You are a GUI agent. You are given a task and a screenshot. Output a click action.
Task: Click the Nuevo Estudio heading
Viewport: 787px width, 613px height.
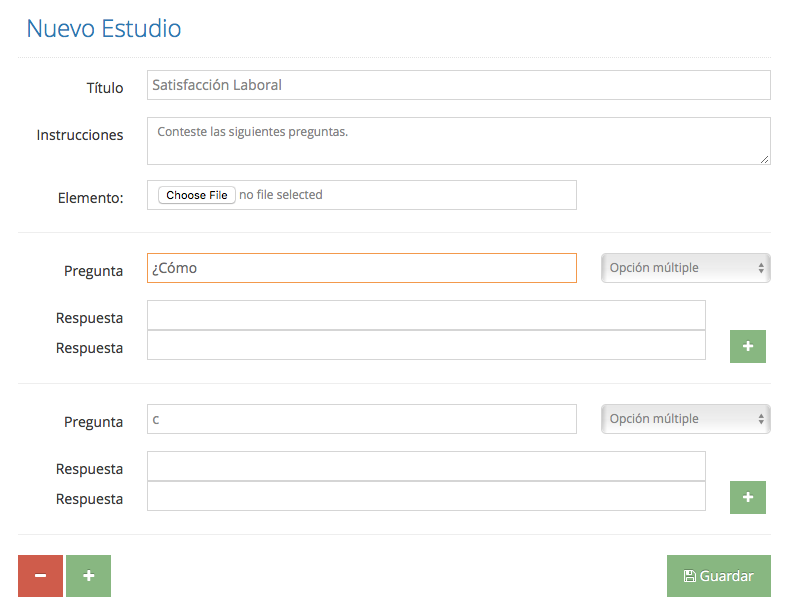tap(103, 28)
